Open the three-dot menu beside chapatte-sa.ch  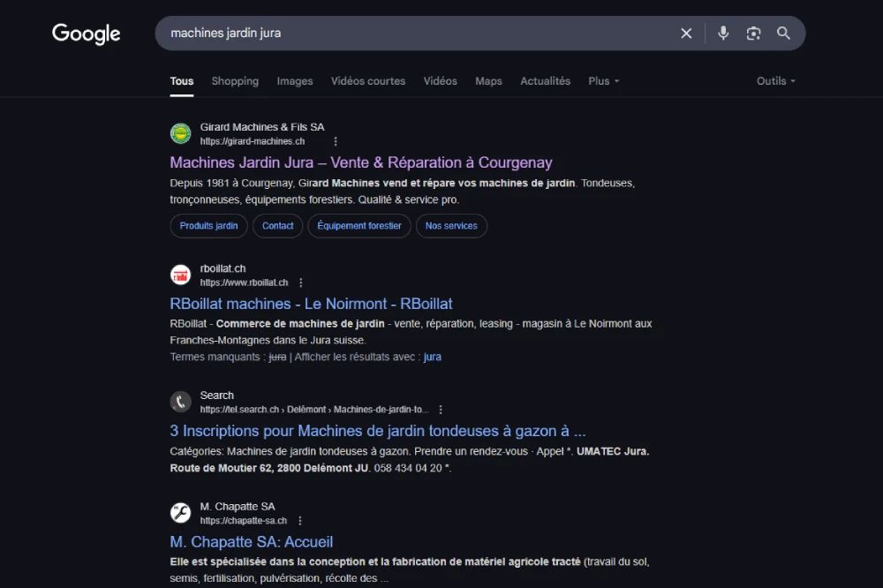click(299, 521)
